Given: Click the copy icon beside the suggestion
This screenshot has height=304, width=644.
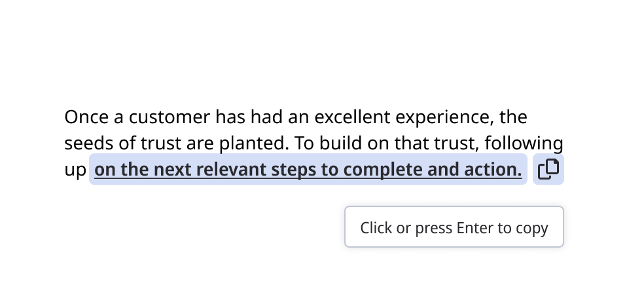Looking at the screenshot, I should (548, 170).
